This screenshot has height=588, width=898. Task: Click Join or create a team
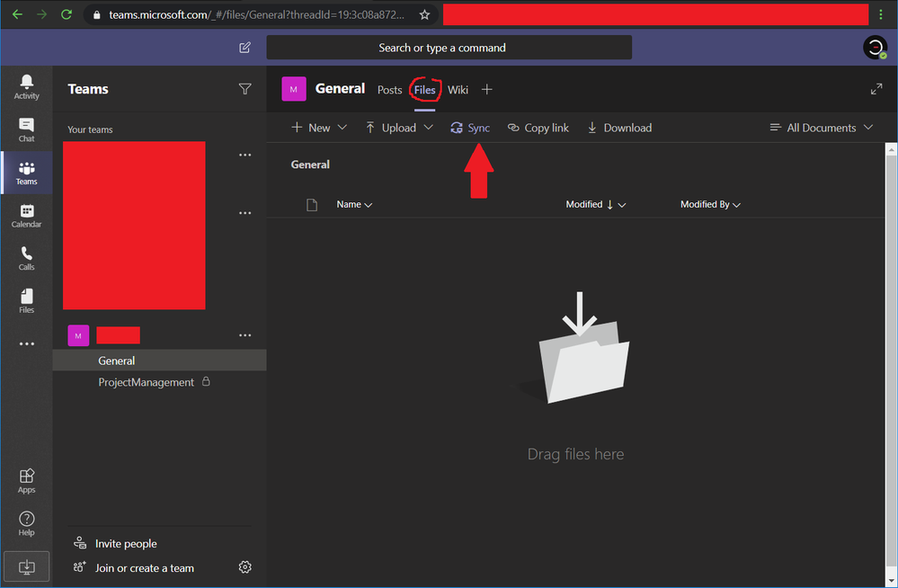point(133,568)
